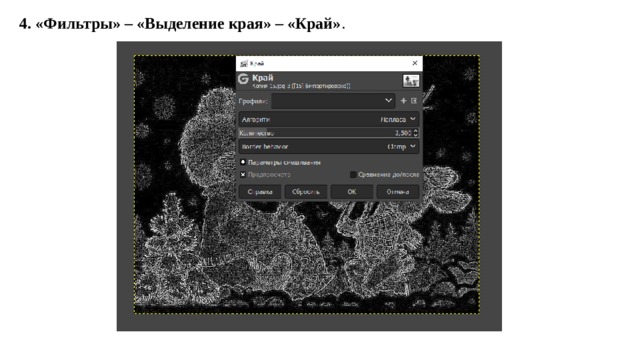Save settings as named preset using plus icon
Image resolution: width=640 pixels, height=360 pixels.
pos(403,101)
